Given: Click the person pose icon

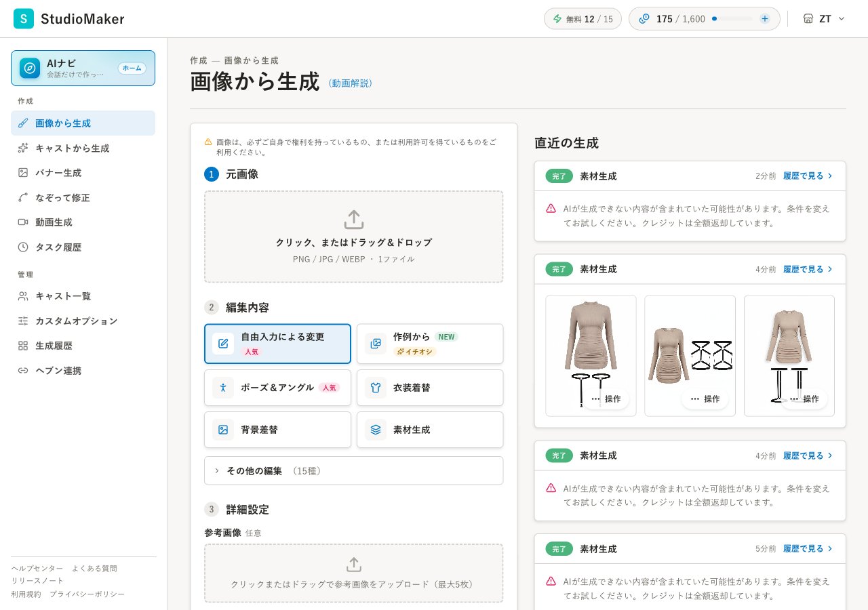Looking at the screenshot, I should coord(223,388).
